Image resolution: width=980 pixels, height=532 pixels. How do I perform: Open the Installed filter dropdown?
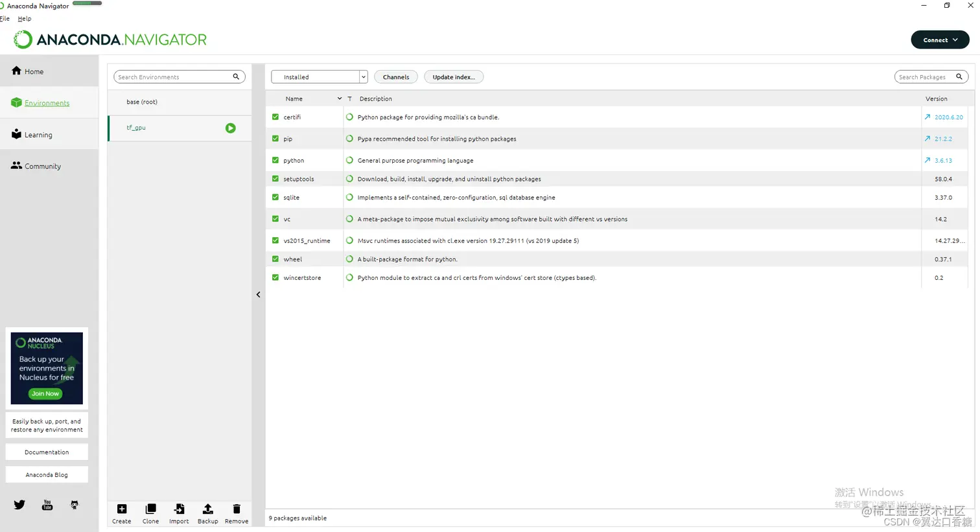(320, 76)
